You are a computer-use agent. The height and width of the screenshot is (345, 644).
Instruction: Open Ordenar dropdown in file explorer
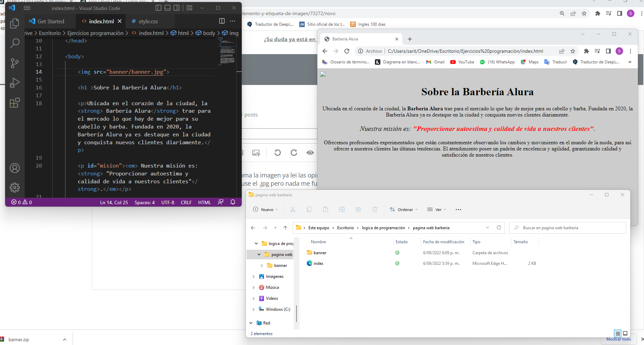coord(404,209)
